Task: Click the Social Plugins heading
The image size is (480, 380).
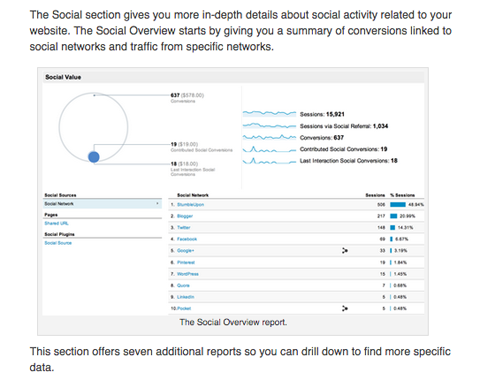Action: (x=59, y=234)
